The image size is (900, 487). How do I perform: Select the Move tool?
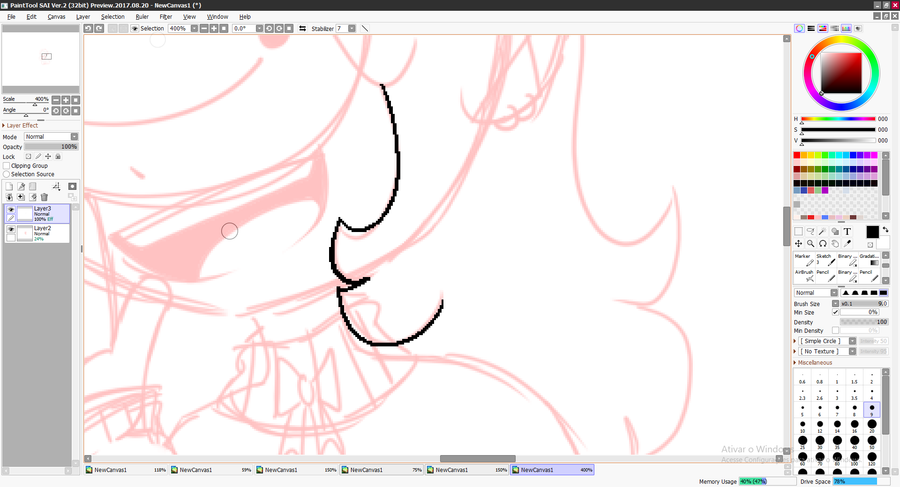coord(798,244)
